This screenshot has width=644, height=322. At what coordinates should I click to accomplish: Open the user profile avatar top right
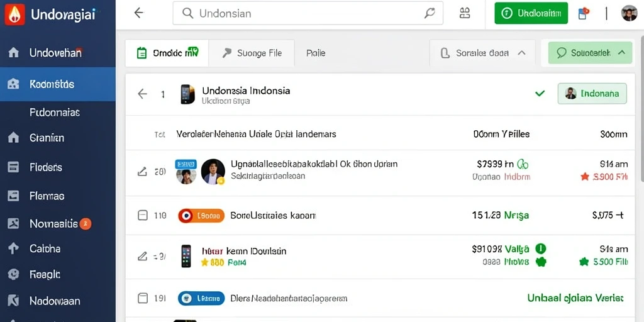pos(629,13)
